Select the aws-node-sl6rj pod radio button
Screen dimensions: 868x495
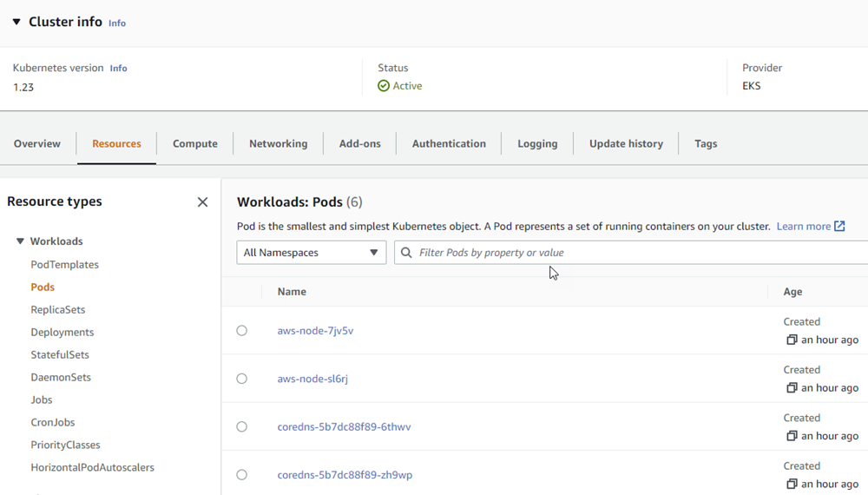(242, 379)
